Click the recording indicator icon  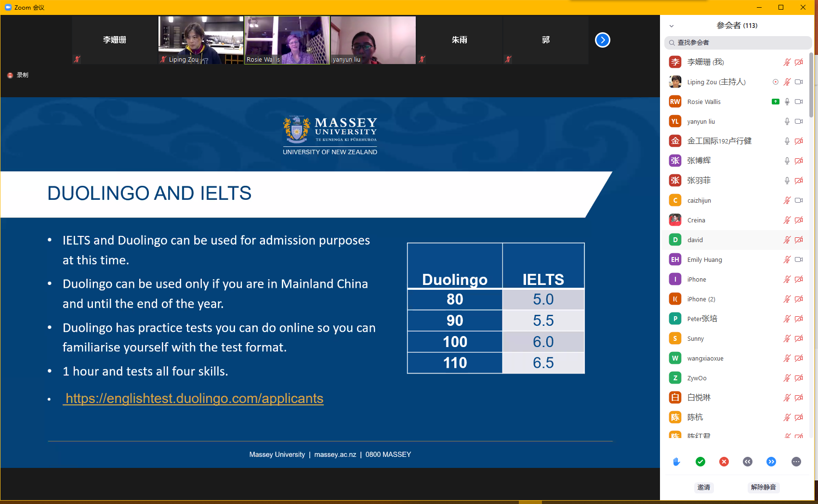pyautogui.click(x=10, y=75)
